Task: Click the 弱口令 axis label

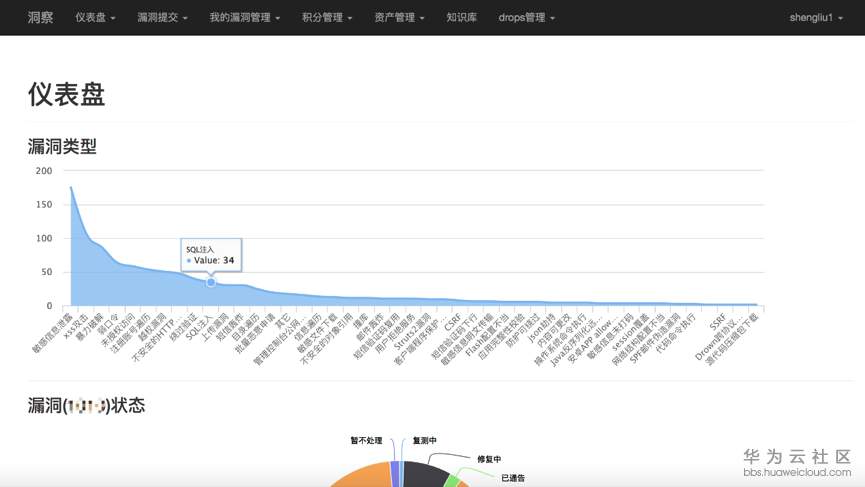Action: click(109, 324)
